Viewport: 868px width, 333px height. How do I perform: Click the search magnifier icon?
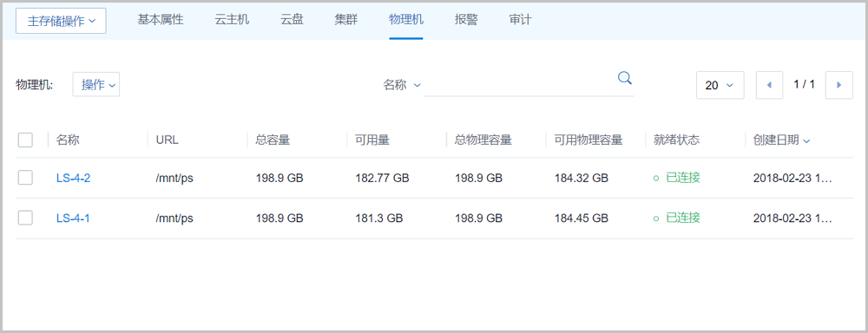(x=624, y=78)
